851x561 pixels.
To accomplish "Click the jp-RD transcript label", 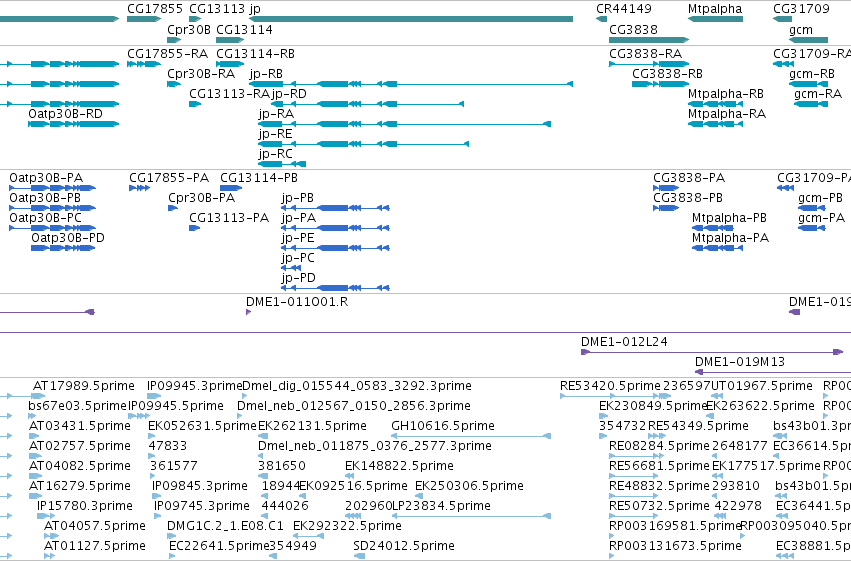I will pyautogui.click(x=289, y=94).
